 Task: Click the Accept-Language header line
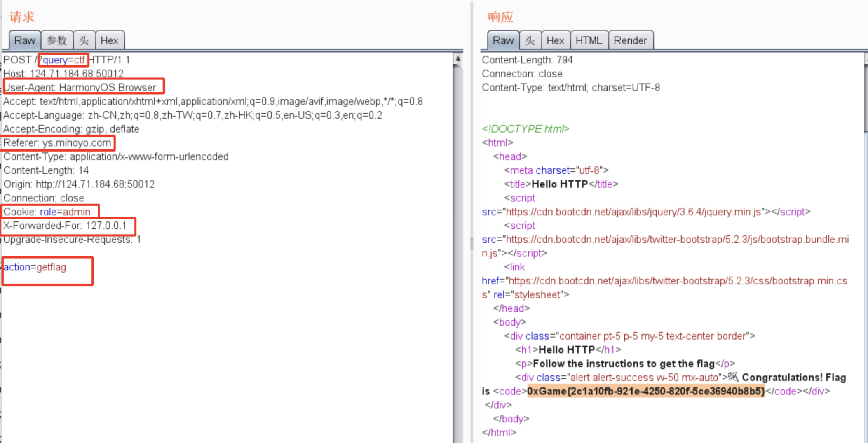[x=192, y=115]
